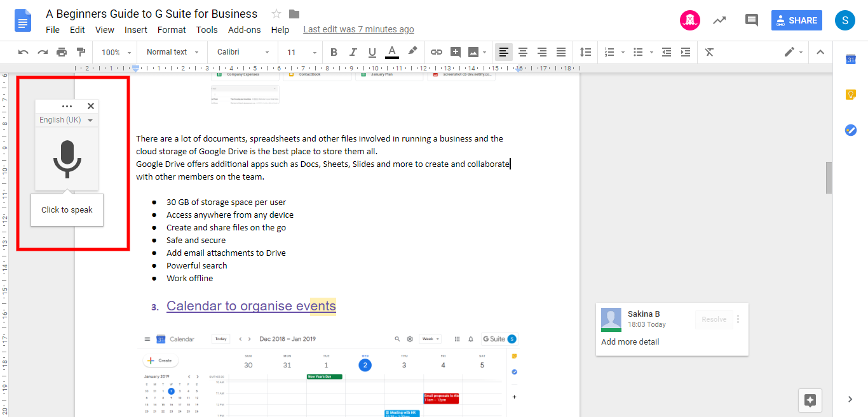Open the account avatar labeled S
This screenshot has width=868, height=417.
tap(845, 20)
